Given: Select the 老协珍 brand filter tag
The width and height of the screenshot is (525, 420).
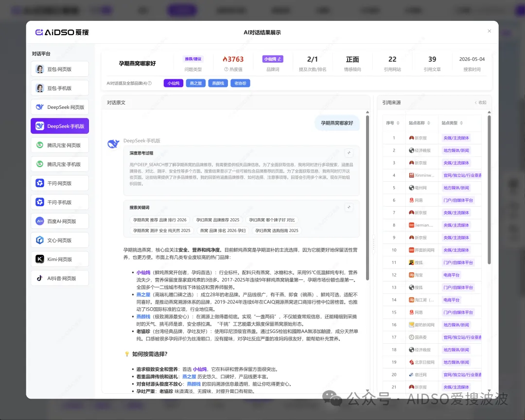Looking at the screenshot, I should pos(241,83).
